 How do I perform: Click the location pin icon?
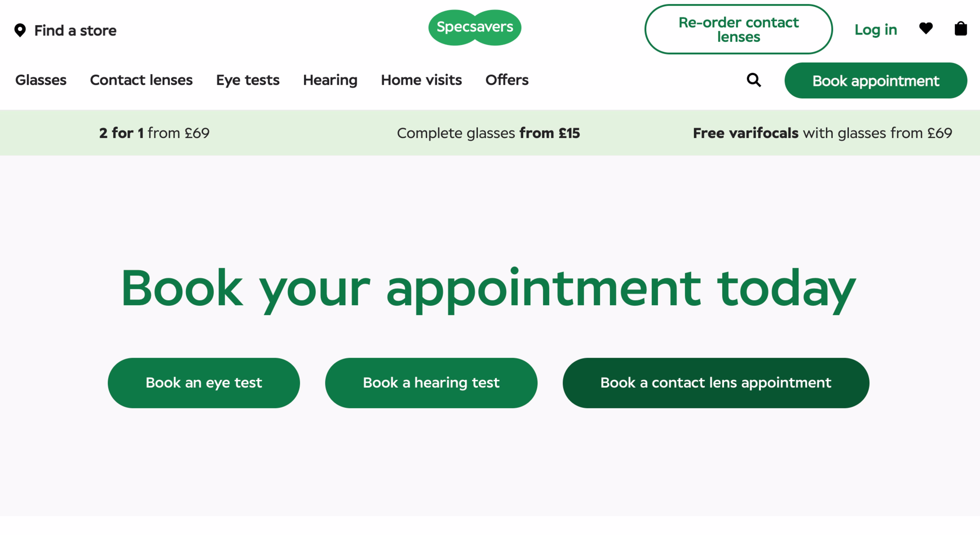(x=20, y=30)
